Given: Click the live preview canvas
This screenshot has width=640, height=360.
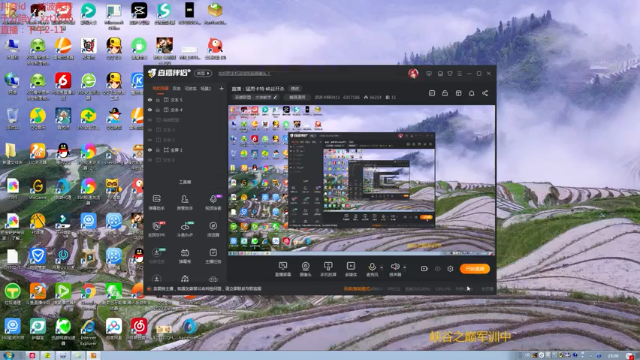Looking at the screenshot, I should click(362, 180).
